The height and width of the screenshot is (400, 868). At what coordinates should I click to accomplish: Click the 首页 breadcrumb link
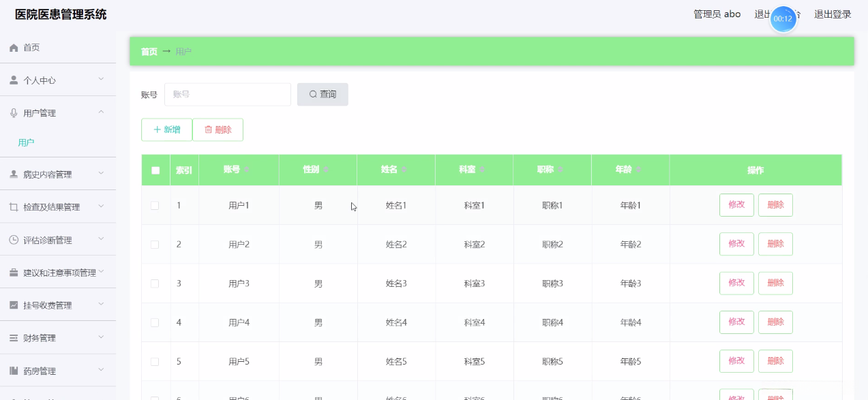click(149, 52)
